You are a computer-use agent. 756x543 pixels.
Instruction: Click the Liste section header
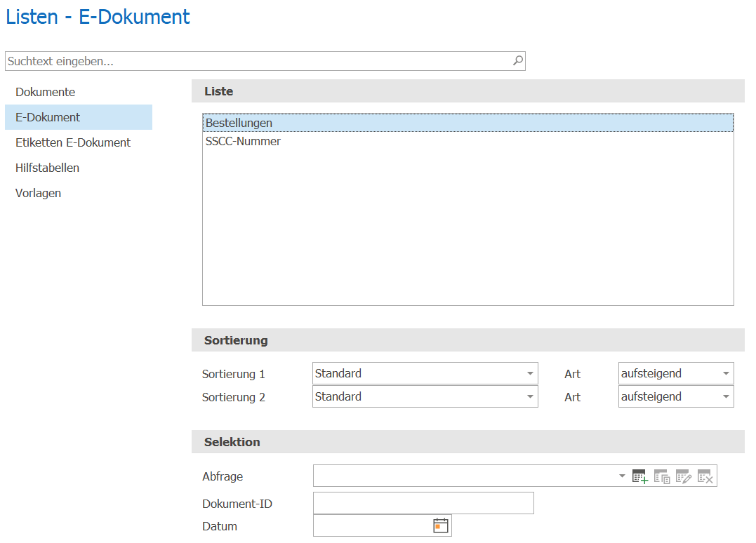pyautogui.click(x=467, y=91)
